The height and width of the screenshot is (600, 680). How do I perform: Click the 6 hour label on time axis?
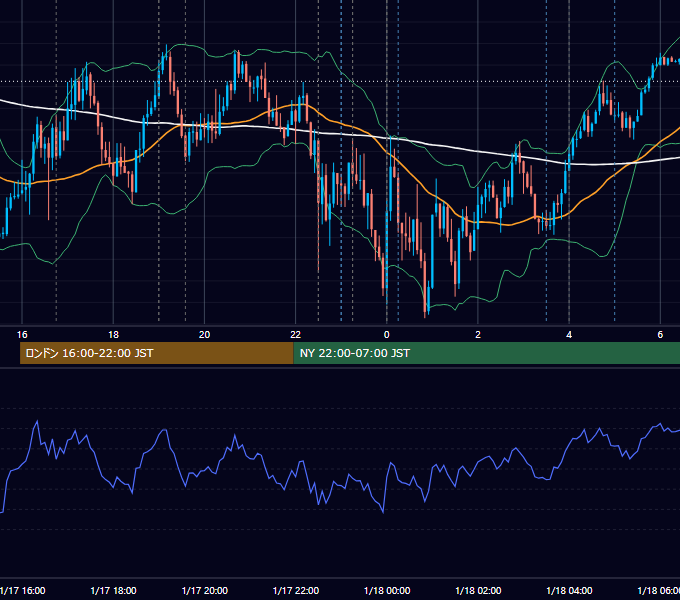660,335
